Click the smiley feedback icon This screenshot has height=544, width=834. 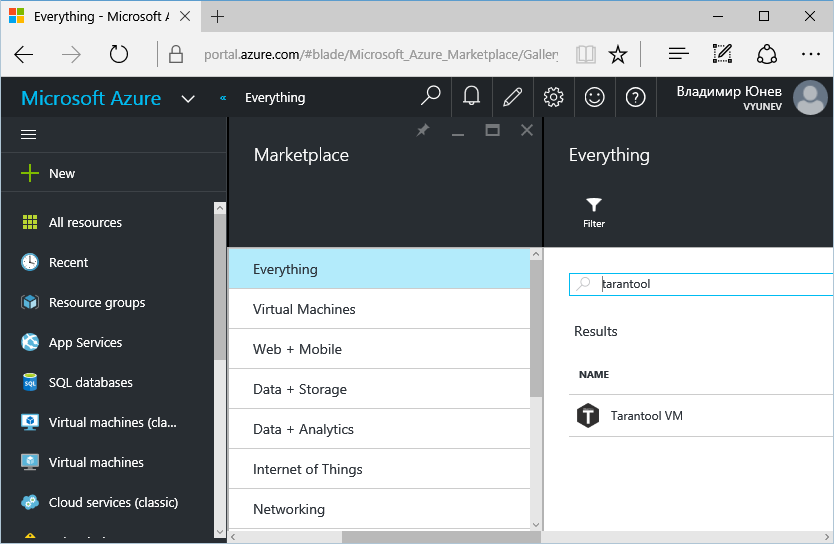tap(594, 97)
